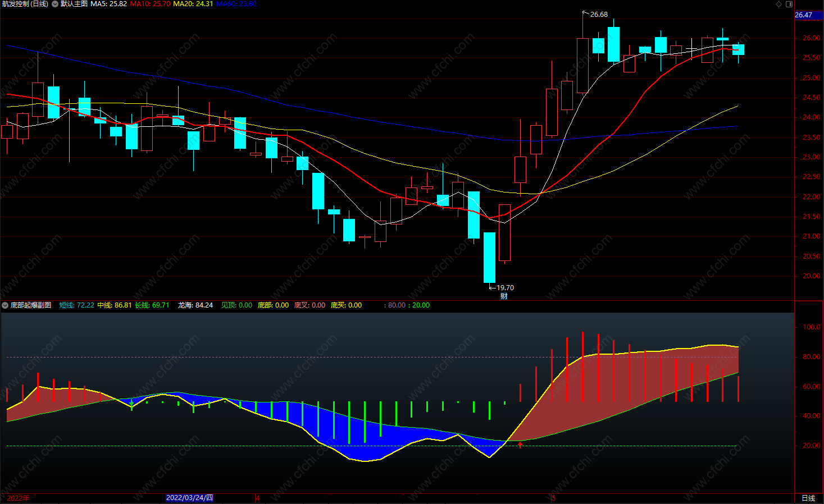This screenshot has height=504, width=824.
Task: Click the 底部: 0.00 value
Action: pyautogui.click(x=274, y=305)
